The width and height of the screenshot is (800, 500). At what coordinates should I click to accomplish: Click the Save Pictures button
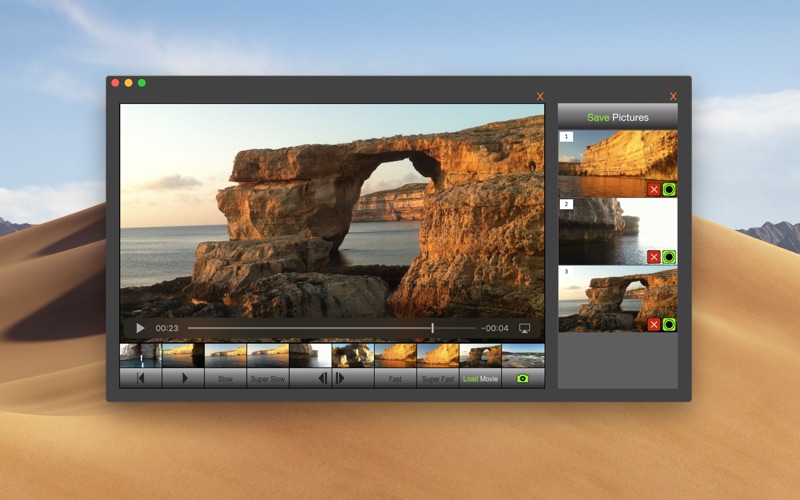pyautogui.click(x=618, y=117)
